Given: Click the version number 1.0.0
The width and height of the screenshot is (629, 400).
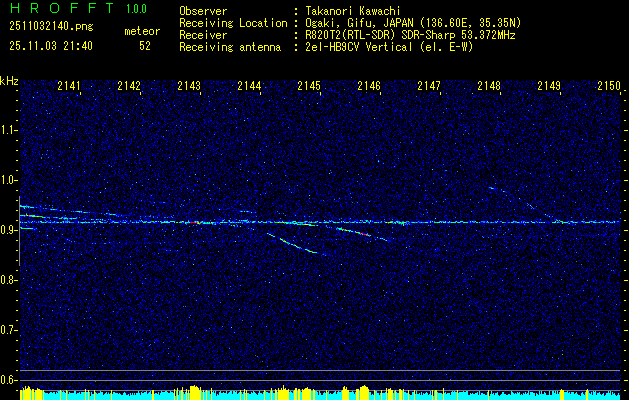Looking at the screenshot, I should click(136, 9).
